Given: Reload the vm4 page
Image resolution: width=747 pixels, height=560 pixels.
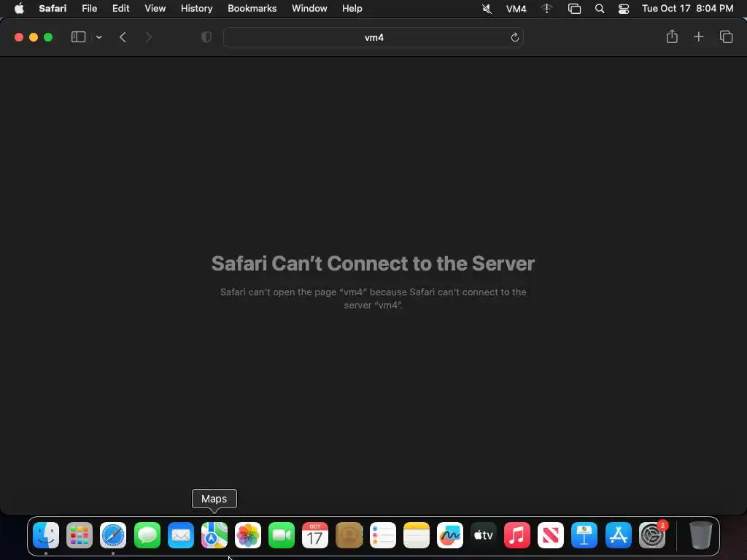Looking at the screenshot, I should tap(514, 37).
